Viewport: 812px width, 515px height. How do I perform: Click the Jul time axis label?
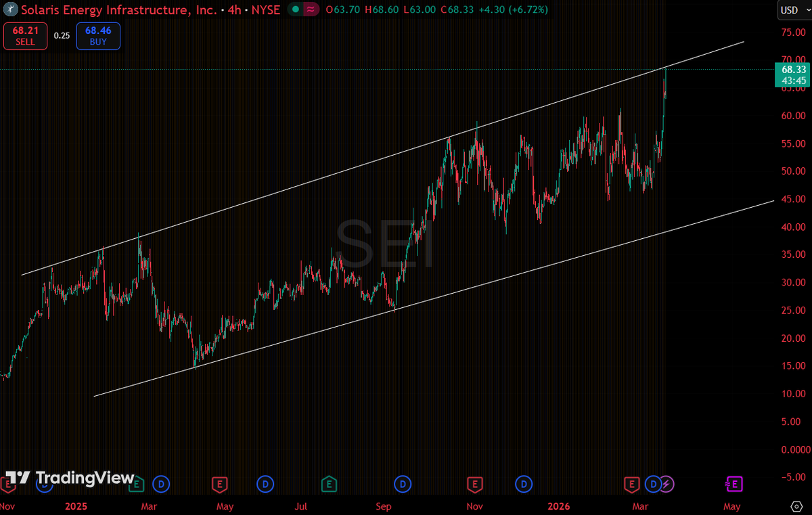point(301,506)
